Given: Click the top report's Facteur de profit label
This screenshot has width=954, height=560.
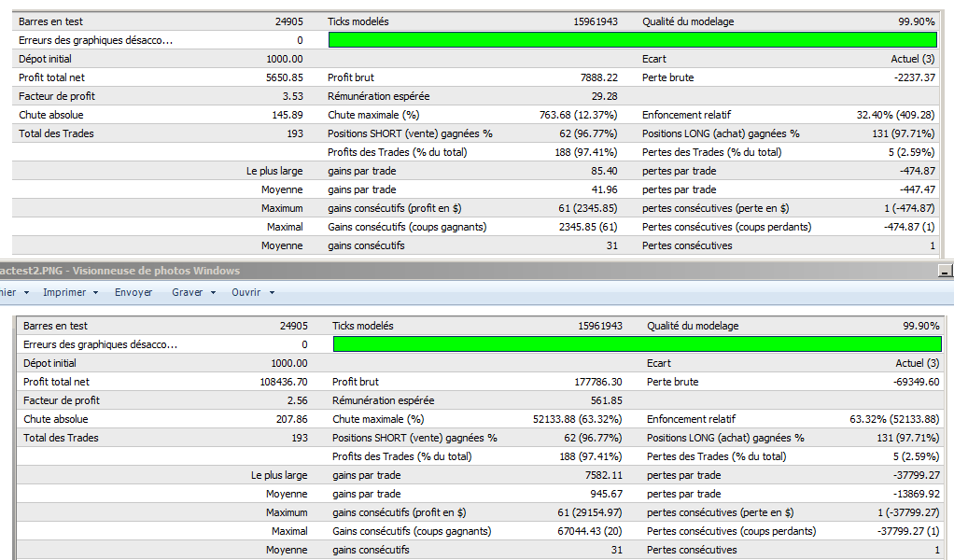Looking at the screenshot, I should (57, 96).
